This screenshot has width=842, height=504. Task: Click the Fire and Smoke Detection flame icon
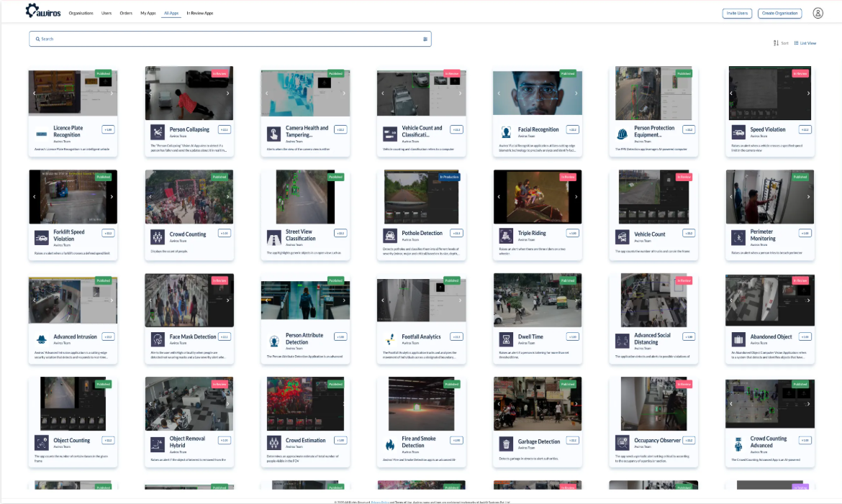pyautogui.click(x=390, y=444)
